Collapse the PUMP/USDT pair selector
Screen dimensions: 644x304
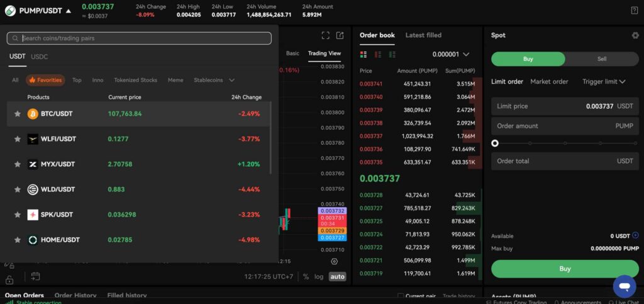coord(68,11)
